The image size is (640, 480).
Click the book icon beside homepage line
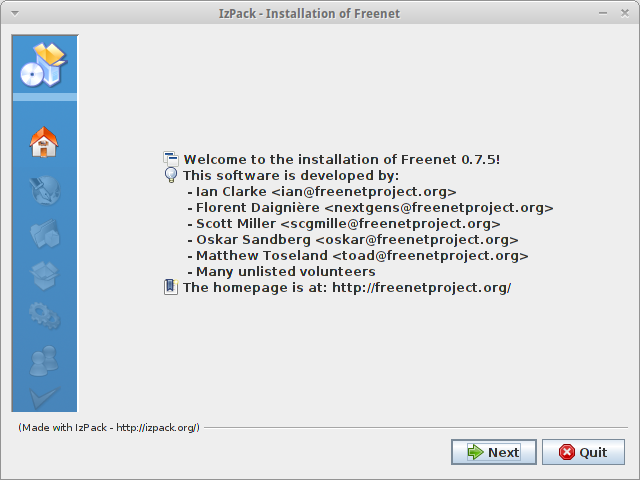(171, 287)
